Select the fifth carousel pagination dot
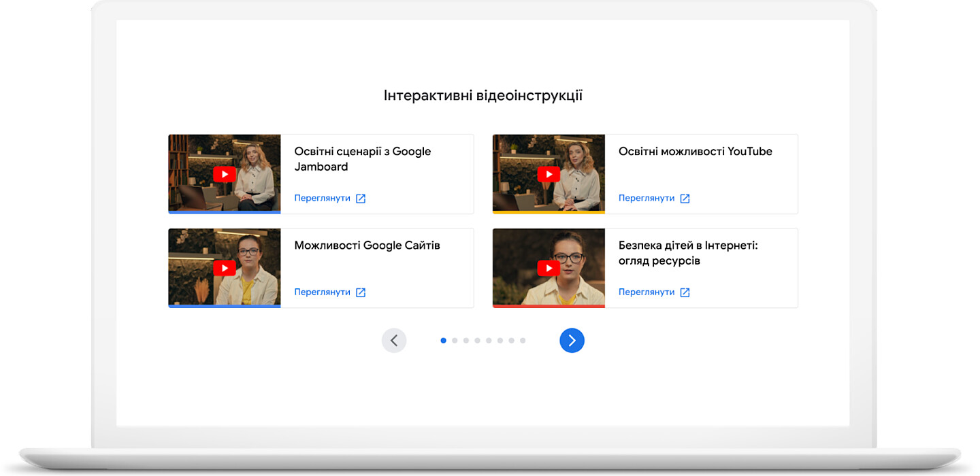 click(489, 340)
